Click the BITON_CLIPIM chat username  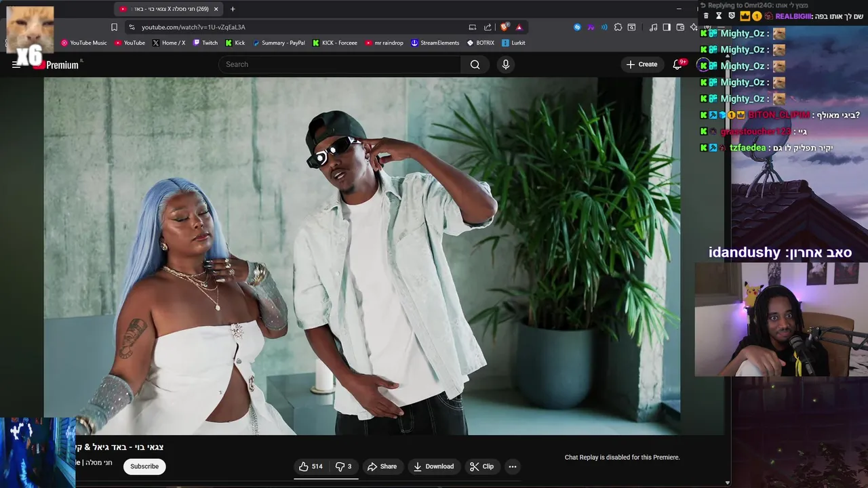tap(778, 115)
